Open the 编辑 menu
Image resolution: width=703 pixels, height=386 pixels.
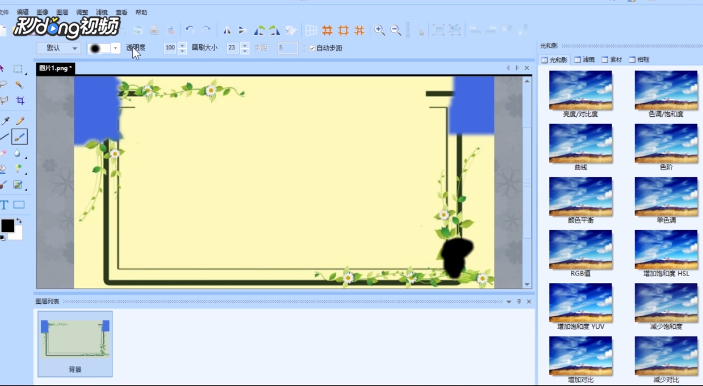tap(22, 12)
